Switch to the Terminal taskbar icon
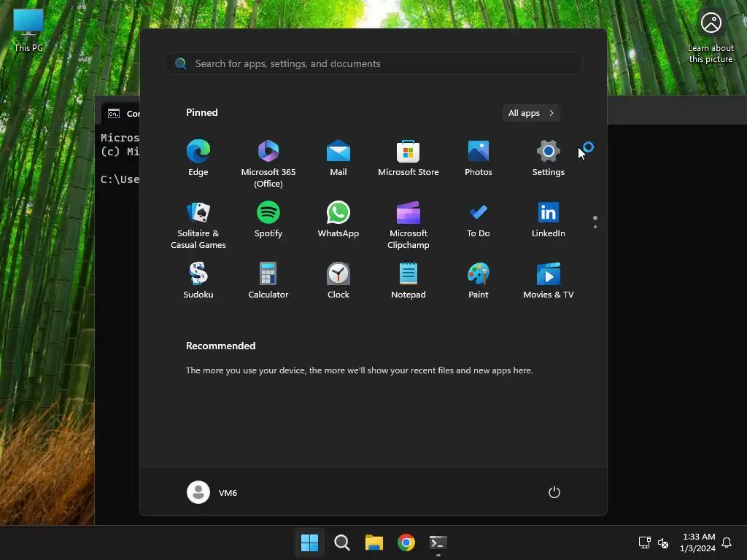Screen dimensions: 747x560 point(438,542)
